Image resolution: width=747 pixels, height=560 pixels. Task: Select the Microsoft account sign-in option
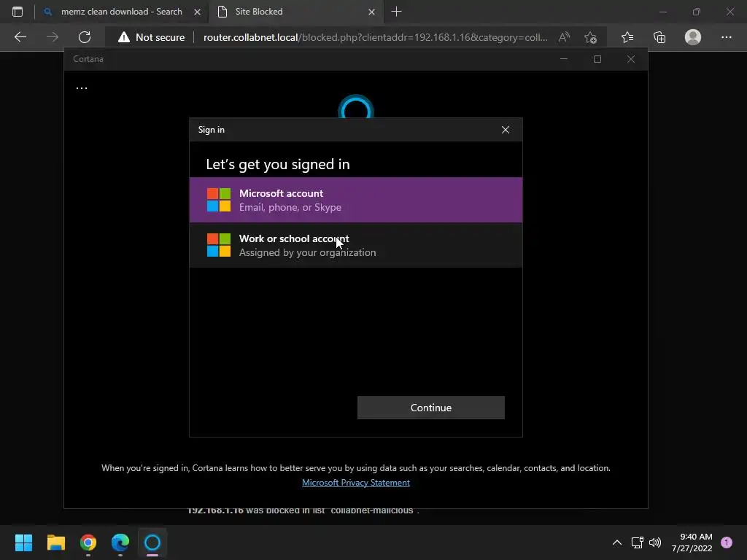[x=356, y=200]
